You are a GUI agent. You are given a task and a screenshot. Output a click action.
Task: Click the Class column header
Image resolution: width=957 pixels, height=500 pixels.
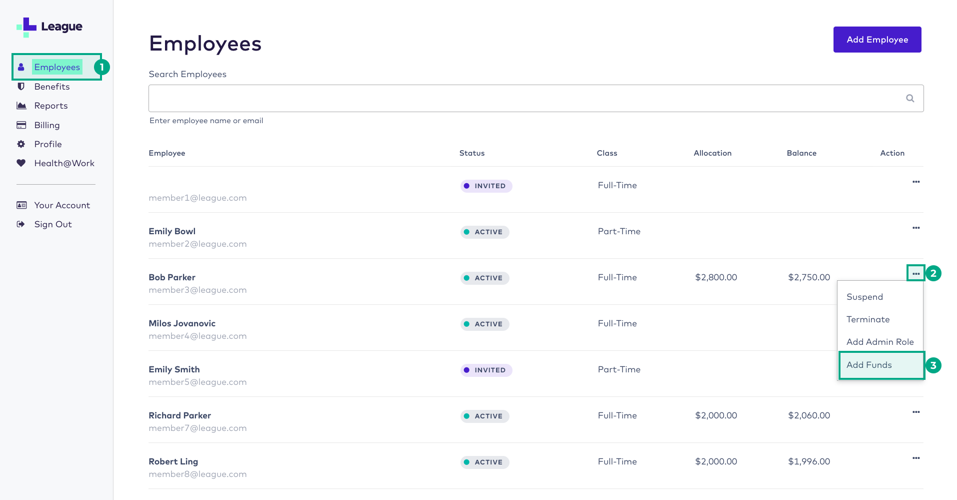pos(607,153)
